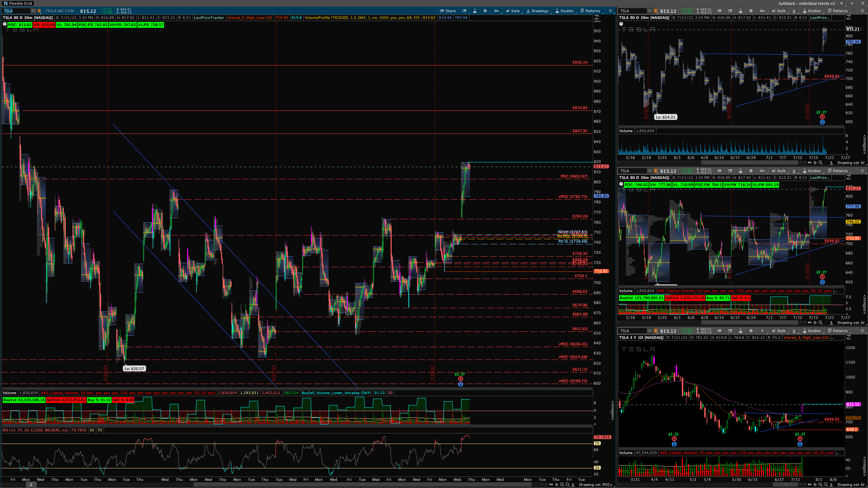
Task: Open the Edit Studies flask icon in main chart
Action: pyautogui.click(x=475, y=11)
